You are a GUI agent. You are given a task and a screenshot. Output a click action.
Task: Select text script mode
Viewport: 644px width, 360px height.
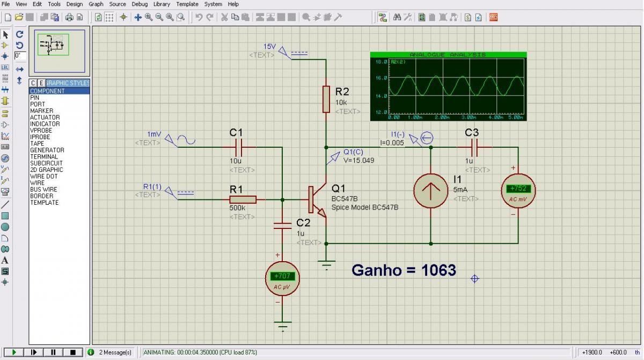click(x=5, y=78)
